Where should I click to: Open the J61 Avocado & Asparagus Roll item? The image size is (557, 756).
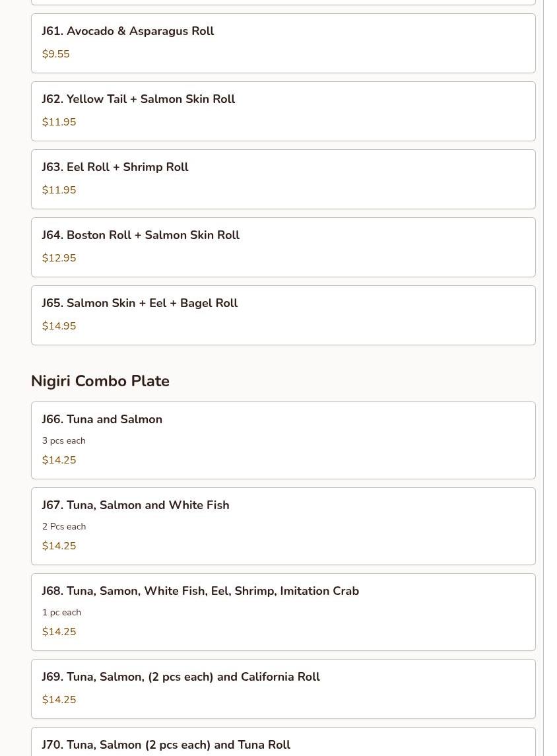point(128,32)
